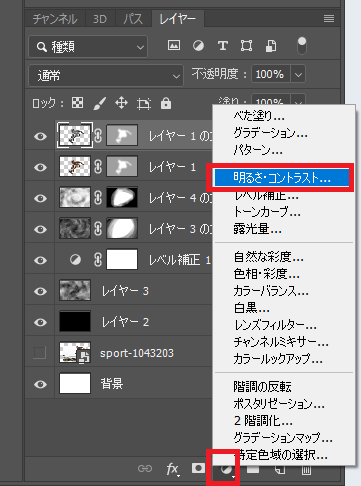This screenshot has width=361, height=486.
Task: Show the sport-1043203 layer
Action: tap(40, 353)
